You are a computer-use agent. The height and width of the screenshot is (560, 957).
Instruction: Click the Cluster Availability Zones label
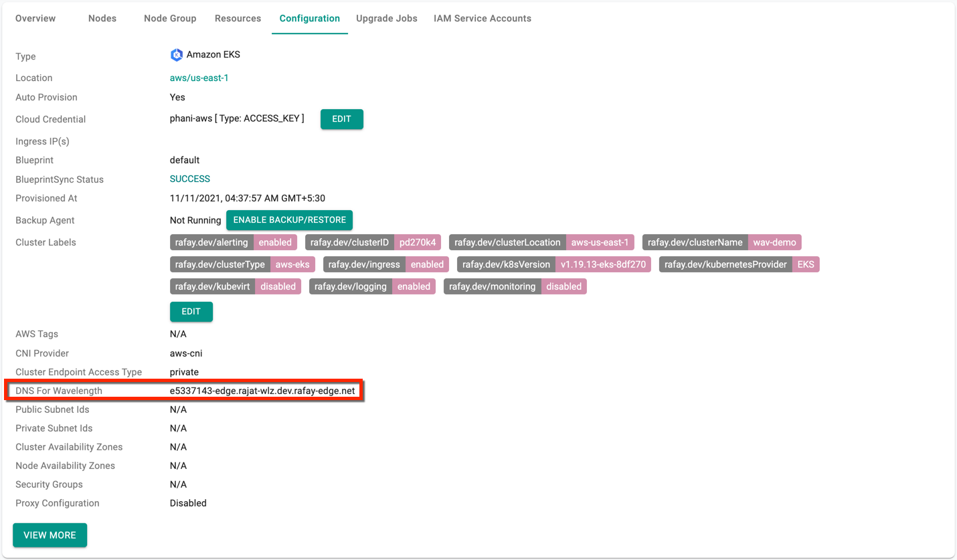(69, 446)
